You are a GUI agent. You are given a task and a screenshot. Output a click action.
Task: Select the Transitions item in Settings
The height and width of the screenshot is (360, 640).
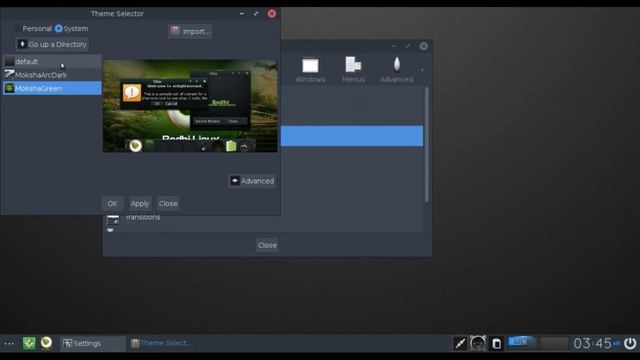tap(143, 217)
